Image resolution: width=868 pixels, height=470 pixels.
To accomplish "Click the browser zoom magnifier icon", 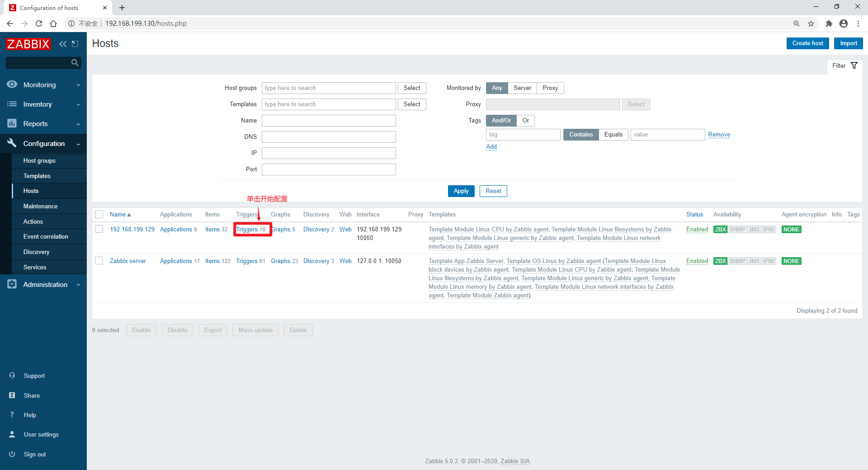I will (796, 23).
